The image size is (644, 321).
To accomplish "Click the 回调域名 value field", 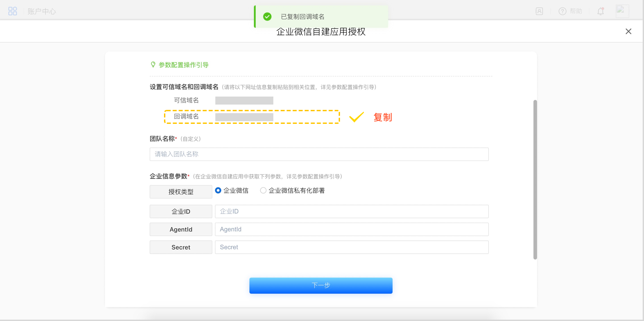I will point(244,117).
